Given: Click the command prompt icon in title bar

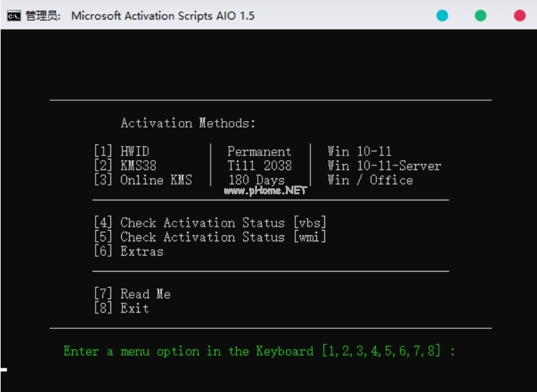Looking at the screenshot, I should click(x=13, y=15).
